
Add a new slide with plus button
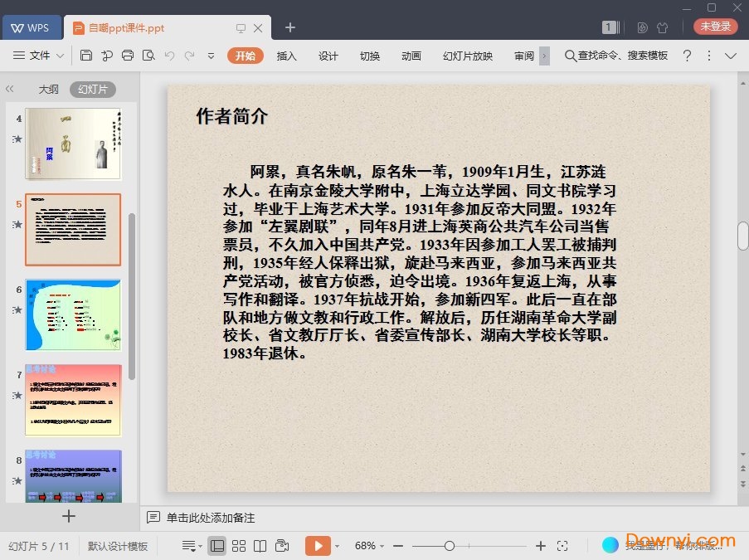click(69, 516)
